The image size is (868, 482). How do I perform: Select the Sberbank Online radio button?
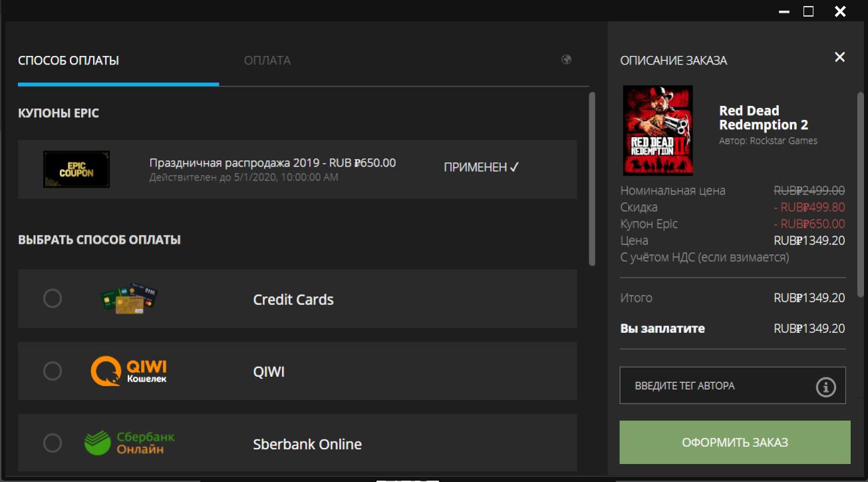(53, 443)
